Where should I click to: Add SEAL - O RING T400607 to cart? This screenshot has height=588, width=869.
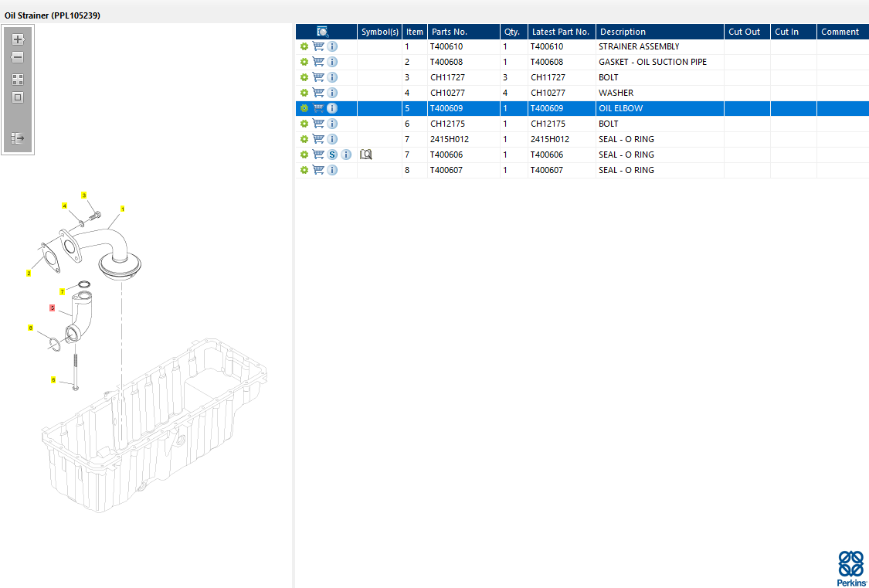click(318, 170)
